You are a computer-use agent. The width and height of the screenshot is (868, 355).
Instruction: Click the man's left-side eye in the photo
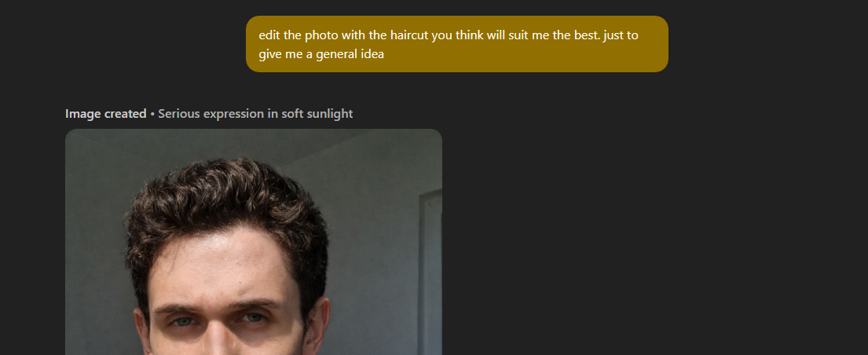coord(182,320)
